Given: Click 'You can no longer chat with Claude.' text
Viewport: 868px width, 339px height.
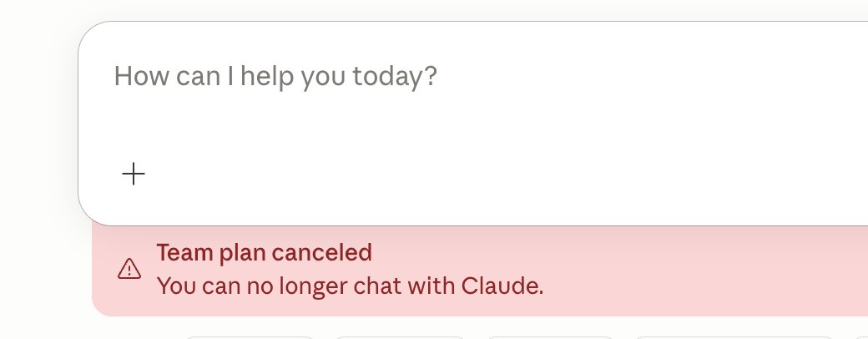Looking at the screenshot, I should [x=350, y=286].
